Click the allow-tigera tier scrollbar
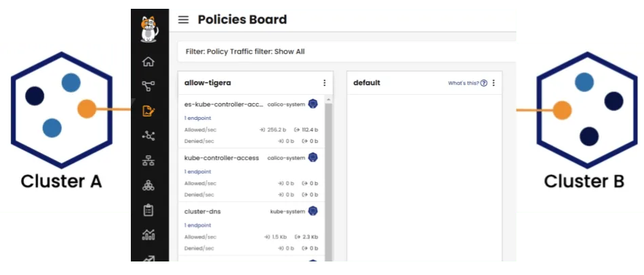644x275 pixels. (328, 181)
